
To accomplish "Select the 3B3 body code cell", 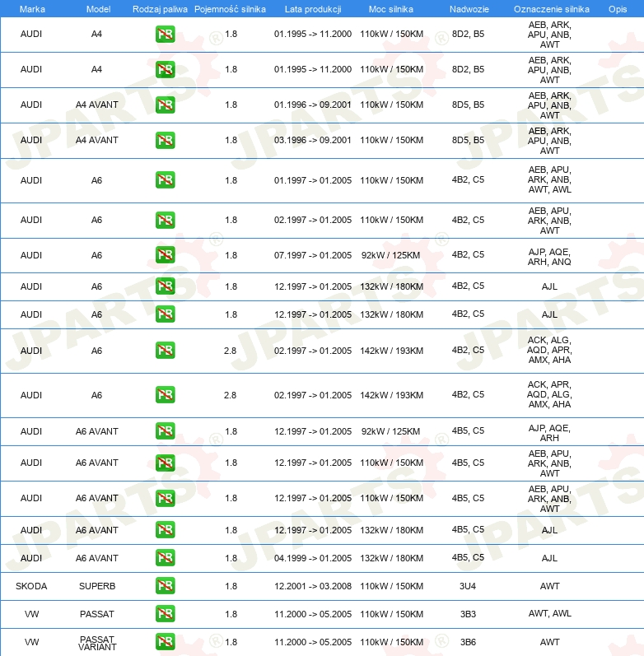I will [468, 614].
